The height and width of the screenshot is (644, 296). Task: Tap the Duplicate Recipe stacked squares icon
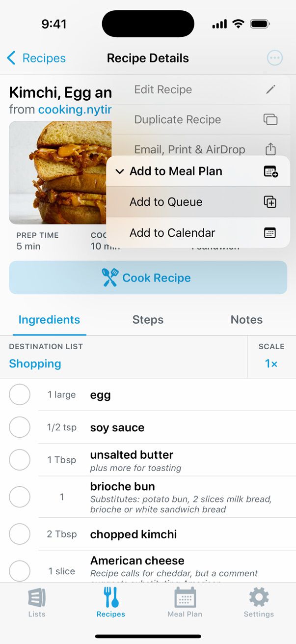point(270,119)
